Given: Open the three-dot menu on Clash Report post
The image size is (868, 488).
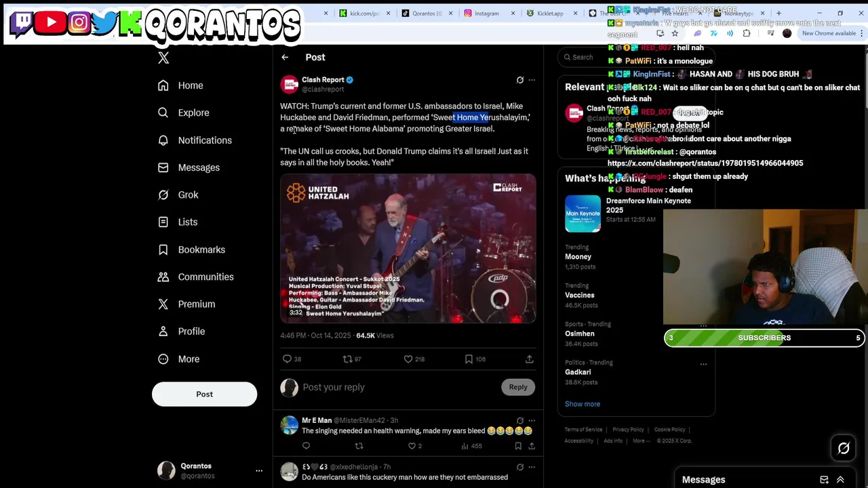Looking at the screenshot, I should click(x=532, y=80).
